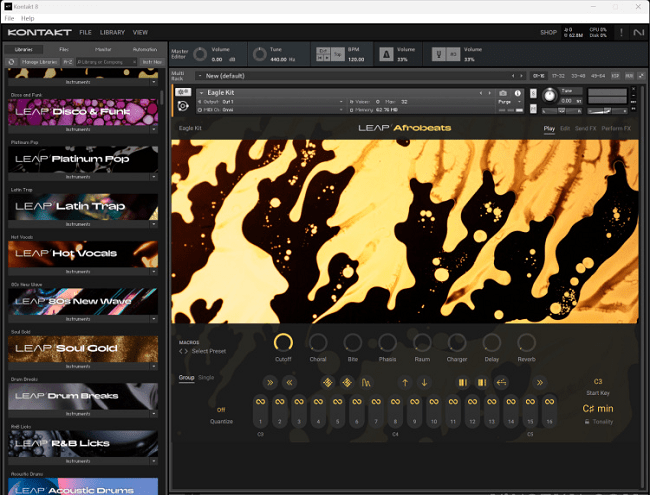Open the SHOP link
Image resolution: width=650 pixels, height=495 pixels.
(x=548, y=32)
